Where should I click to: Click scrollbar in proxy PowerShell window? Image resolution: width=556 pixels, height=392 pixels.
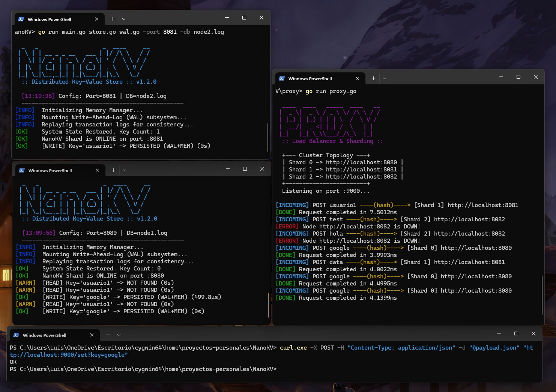click(x=542, y=295)
